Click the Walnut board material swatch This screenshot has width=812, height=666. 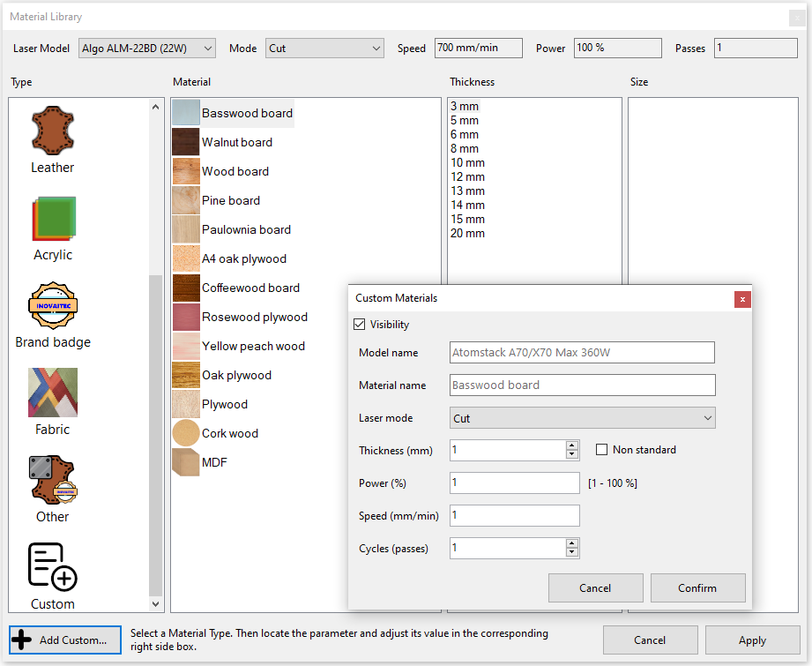coord(186,142)
